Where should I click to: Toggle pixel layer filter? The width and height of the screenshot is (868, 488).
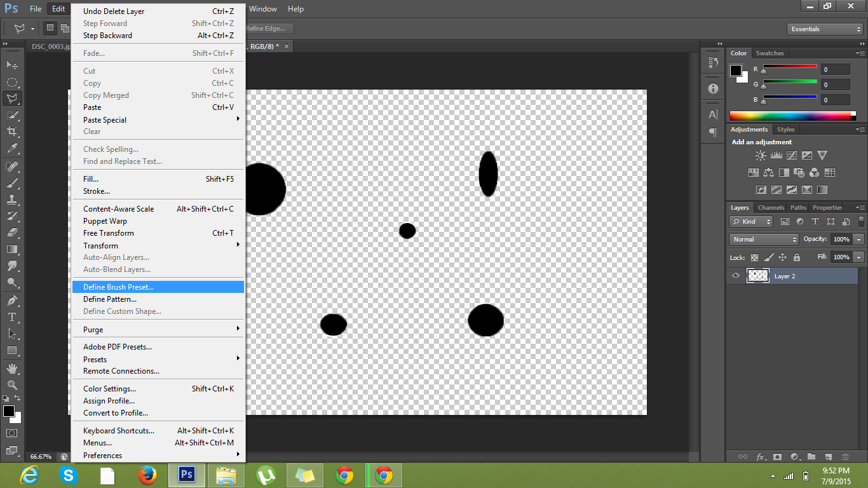pos(785,222)
